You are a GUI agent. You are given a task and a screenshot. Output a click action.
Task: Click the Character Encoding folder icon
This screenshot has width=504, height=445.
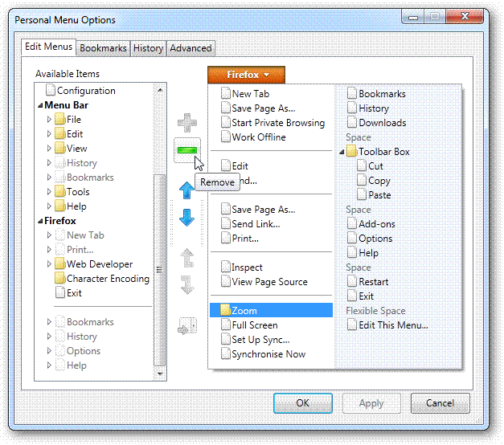coord(60,278)
